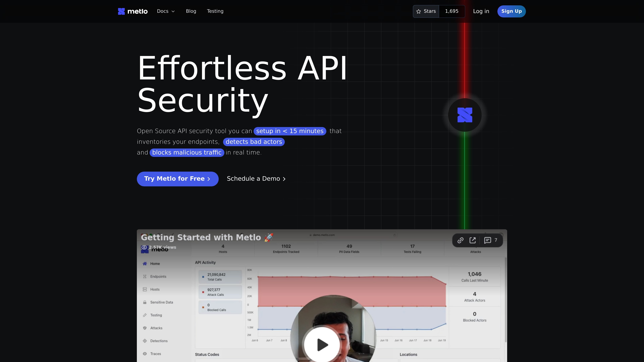Click the Status Codes heading in preview
The height and width of the screenshot is (362, 644).
[207, 354]
